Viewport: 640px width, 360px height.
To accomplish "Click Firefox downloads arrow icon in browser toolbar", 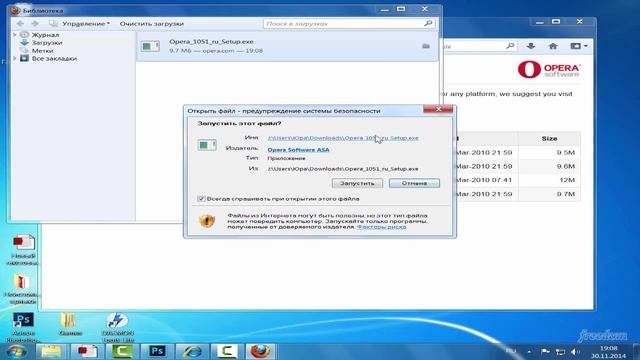I will click(531, 46).
